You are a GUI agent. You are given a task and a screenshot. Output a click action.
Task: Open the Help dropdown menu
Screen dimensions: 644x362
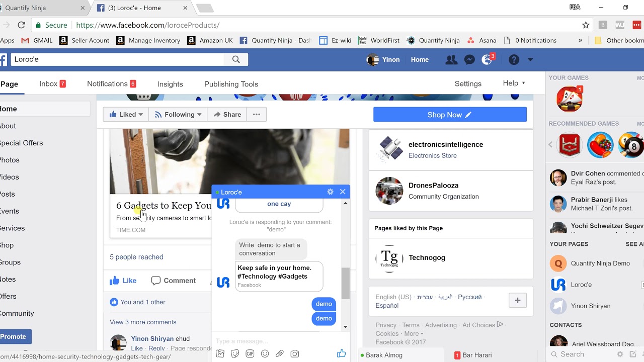click(514, 83)
